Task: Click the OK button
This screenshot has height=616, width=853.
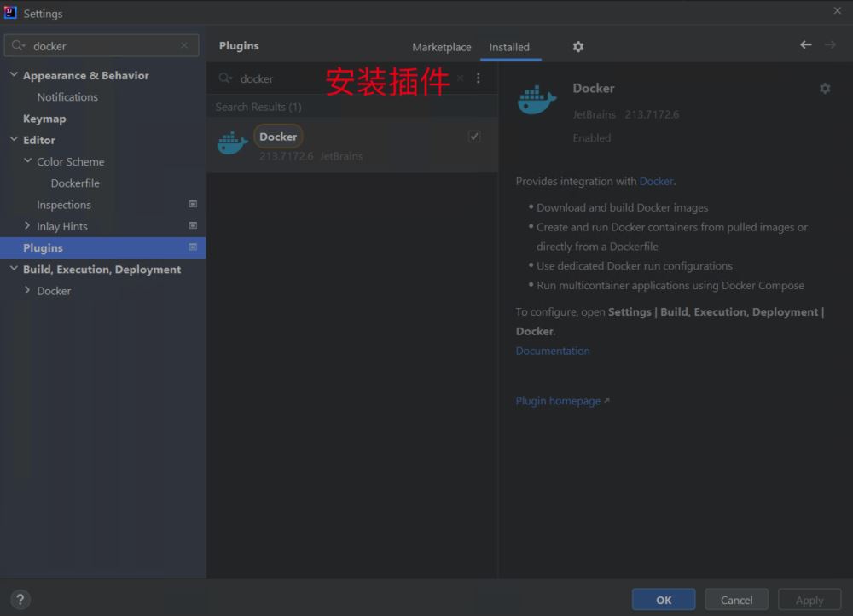Action: [x=663, y=600]
